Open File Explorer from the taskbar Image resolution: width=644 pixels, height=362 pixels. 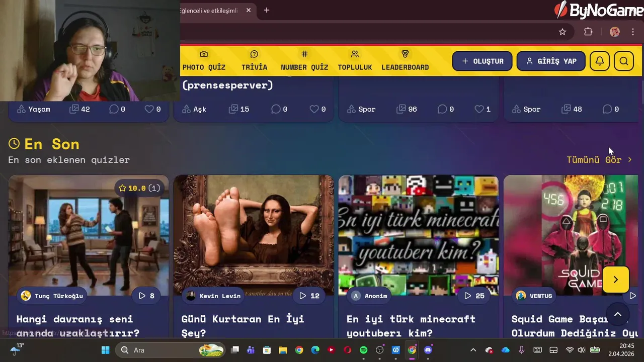click(283, 350)
